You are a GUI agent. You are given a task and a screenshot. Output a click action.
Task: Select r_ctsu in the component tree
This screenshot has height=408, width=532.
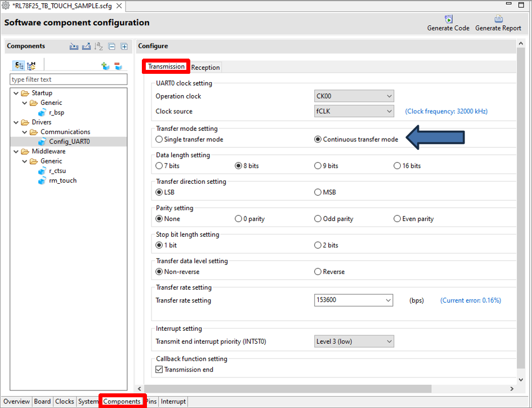click(x=57, y=171)
